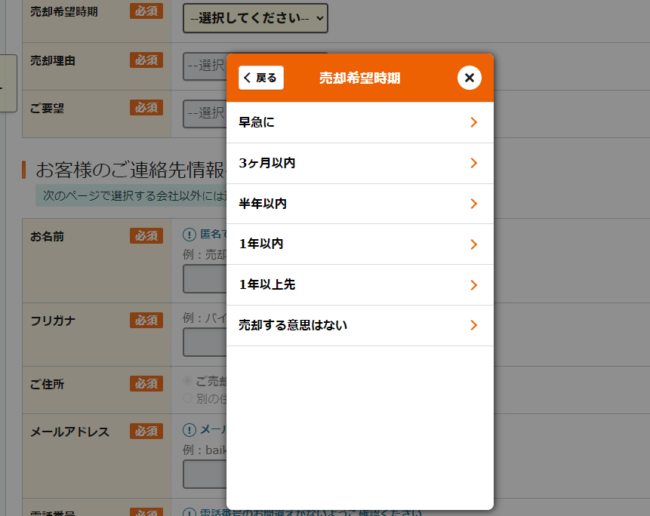
Task: Choose 3ヶ月以内 from the list
Action: (360, 163)
